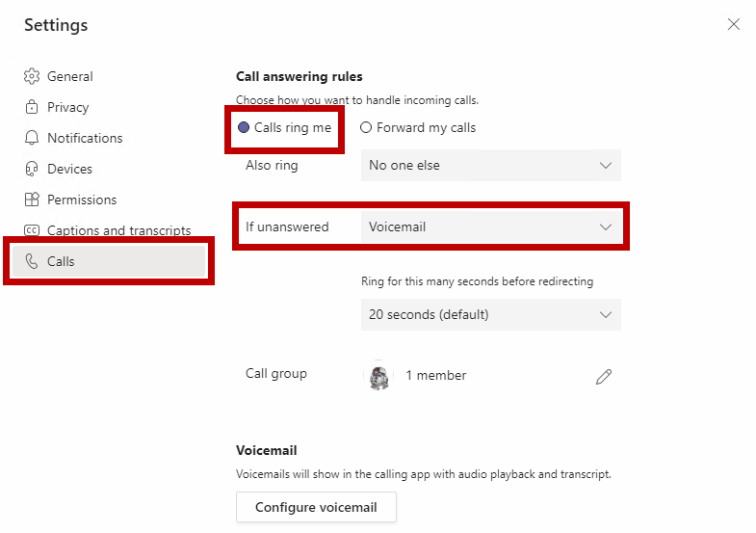Click the Calls phone icon
The width and height of the screenshot is (756, 533).
[32, 261]
